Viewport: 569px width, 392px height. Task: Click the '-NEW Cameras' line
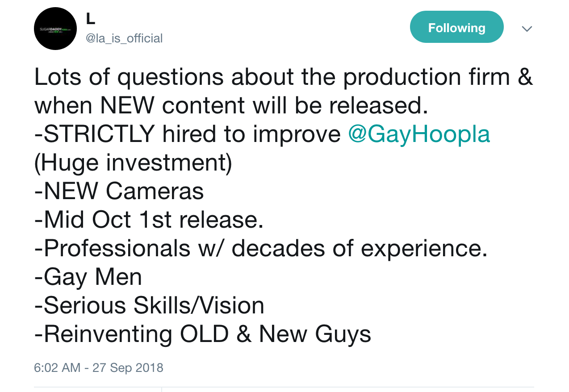tap(119, 191)
